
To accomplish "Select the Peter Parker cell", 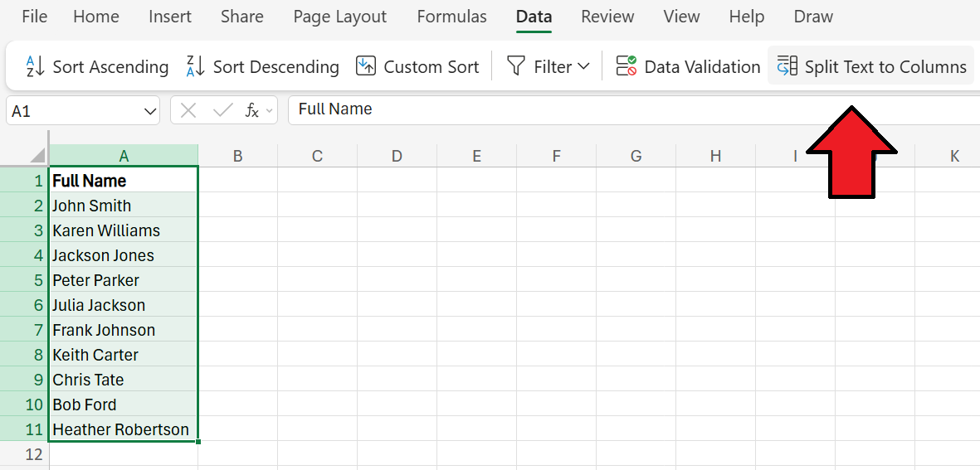I will pyautogui.click(x=124, y=279).
